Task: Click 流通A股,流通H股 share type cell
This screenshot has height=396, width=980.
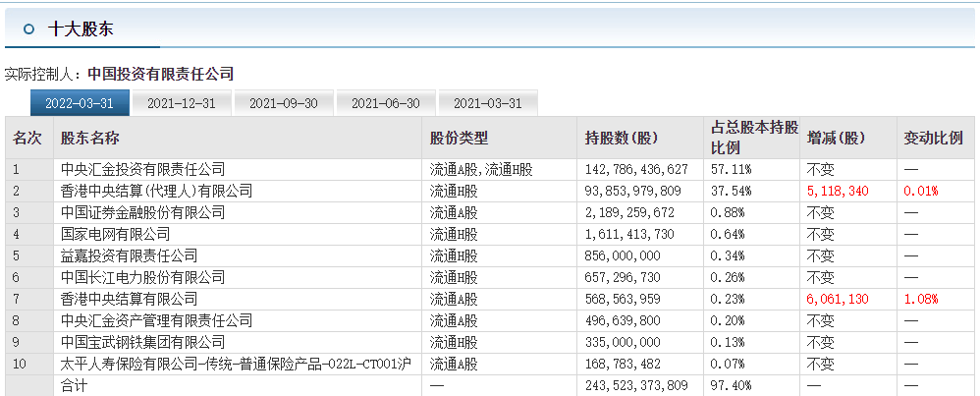Action: [480, 170]
